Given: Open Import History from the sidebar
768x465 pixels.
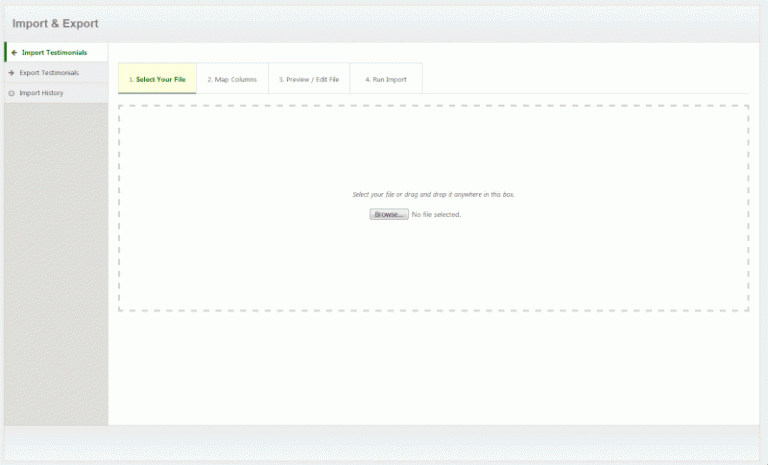Looking at the screenshot, I should [42, 93].
